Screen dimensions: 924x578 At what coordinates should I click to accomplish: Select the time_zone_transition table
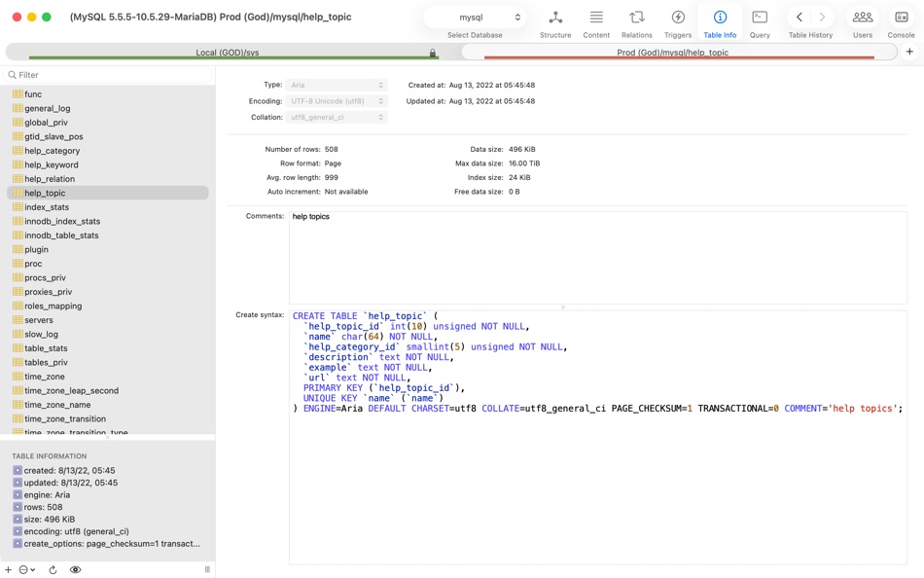click(x=107, y=419)
